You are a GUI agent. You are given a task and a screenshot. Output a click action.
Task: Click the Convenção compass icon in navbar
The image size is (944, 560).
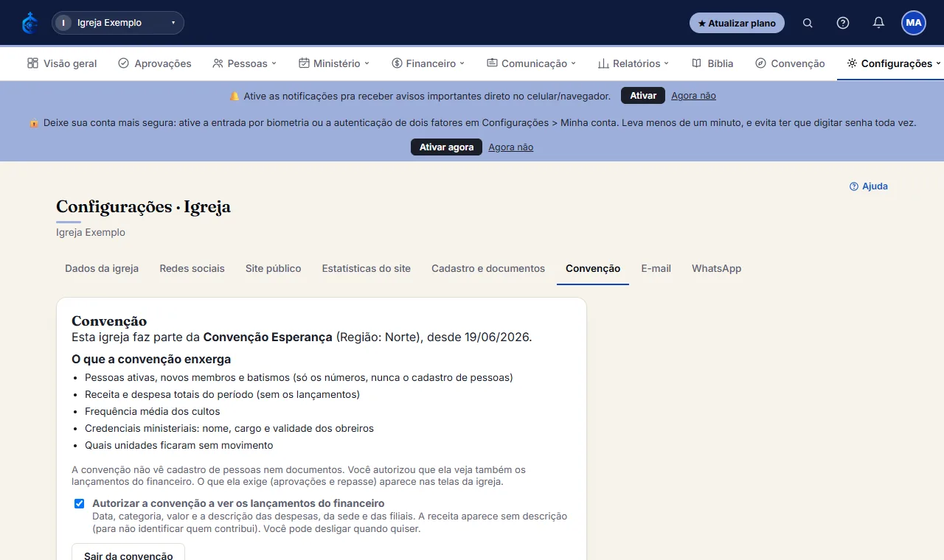(x=760, y=63)
